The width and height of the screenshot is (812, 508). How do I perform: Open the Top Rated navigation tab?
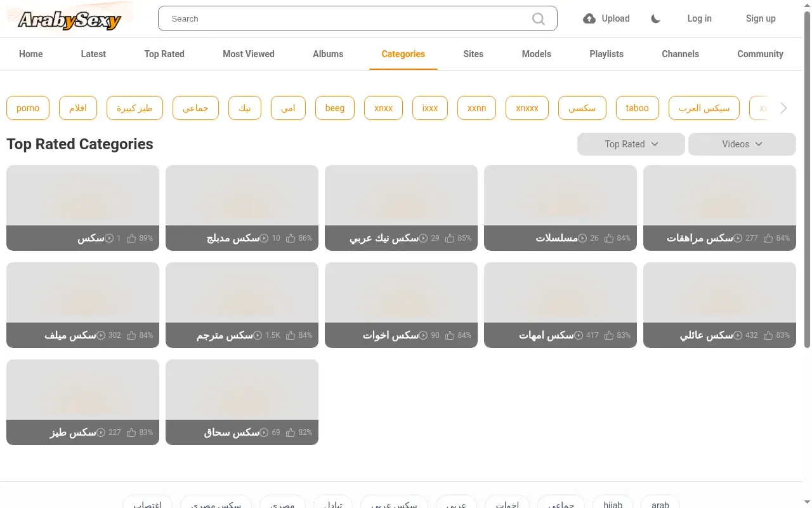point(164,54)
